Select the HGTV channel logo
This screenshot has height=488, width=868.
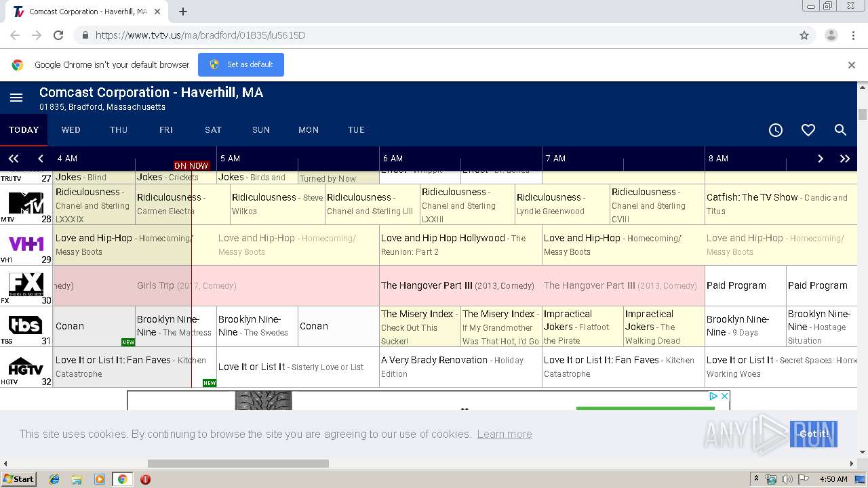pos(26,367)
